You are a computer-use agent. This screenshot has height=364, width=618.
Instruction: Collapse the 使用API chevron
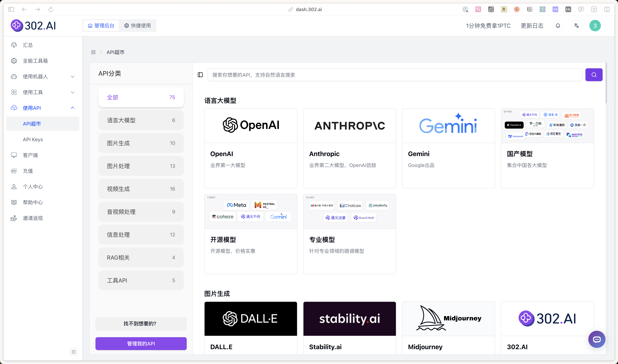[73, 108]
